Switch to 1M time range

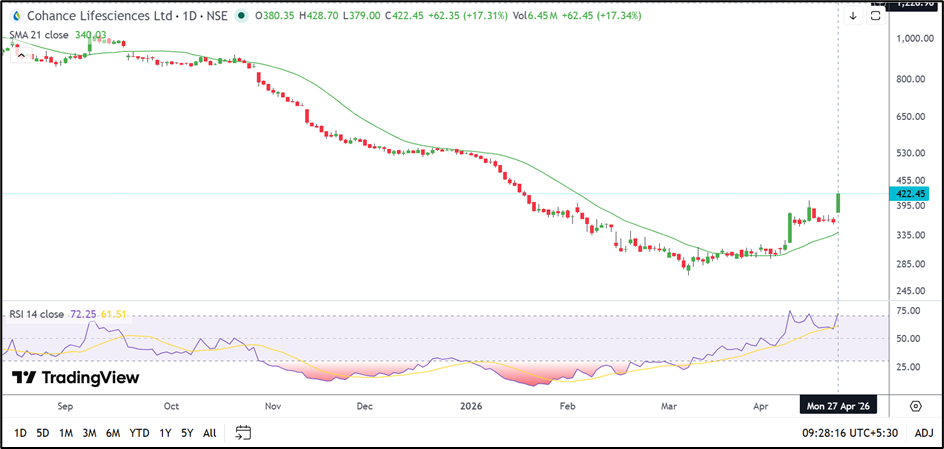click(x=66, y=433)
